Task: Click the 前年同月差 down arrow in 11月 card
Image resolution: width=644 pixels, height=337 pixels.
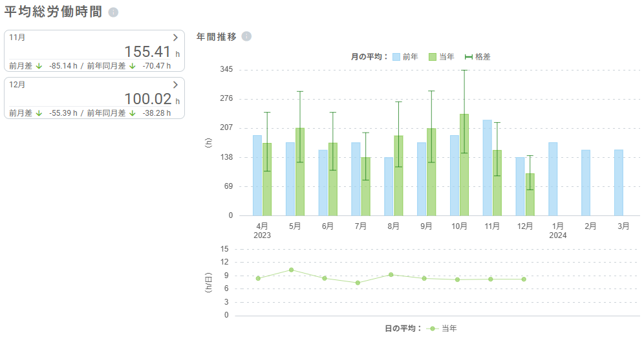Action: coord(133,66)
